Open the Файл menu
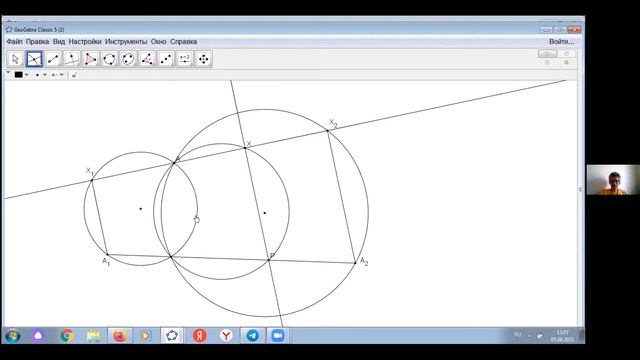 click(x=14, y=42)
